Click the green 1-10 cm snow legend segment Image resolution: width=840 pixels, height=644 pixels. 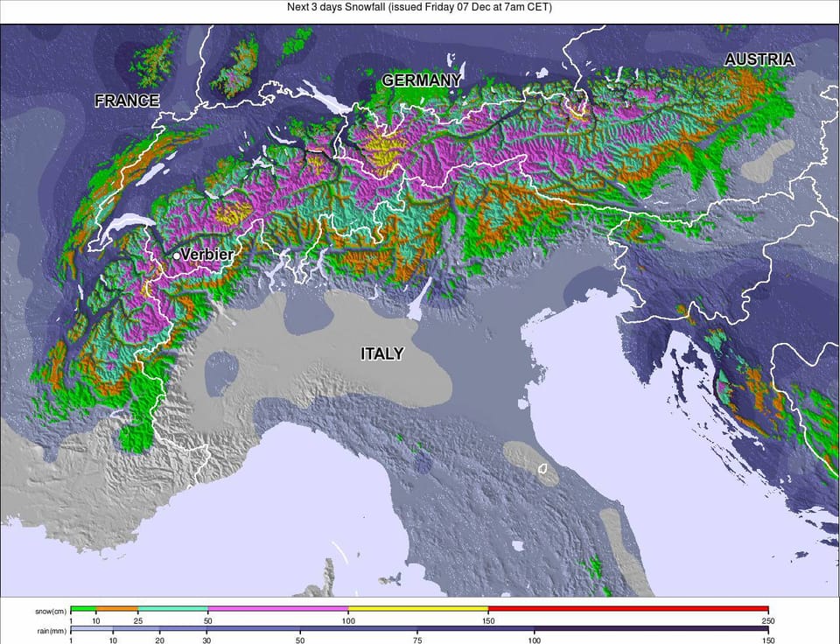pos(84,609)
